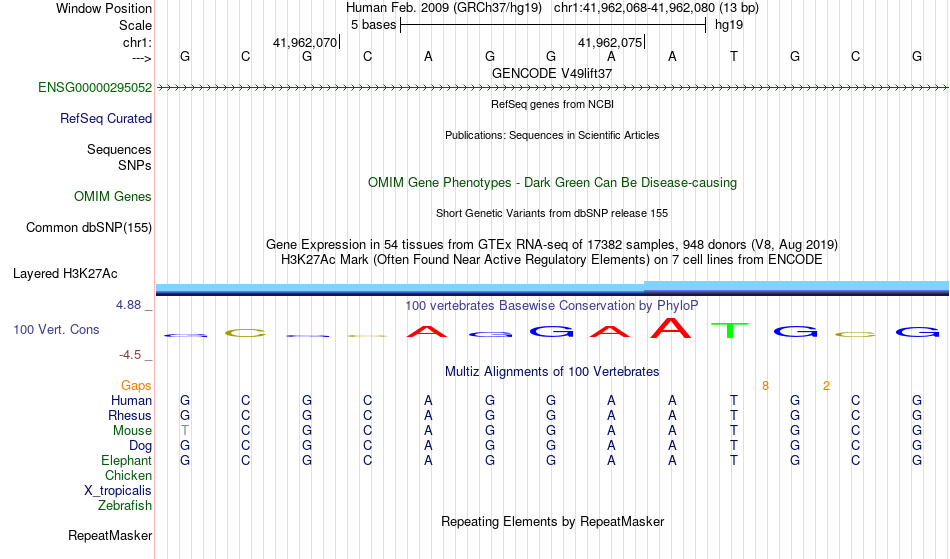950x559 pixels.
Task: Click the light blue H3K27Ac signal bar
Action: [x=552, y=288]
